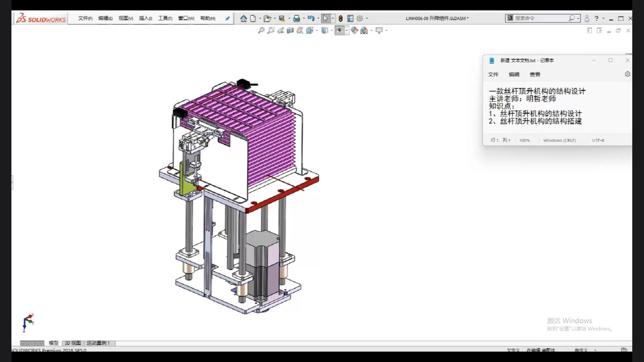This screenshot has height=362, width=644.
Task: Switch to the 运动算例 1 tab
Action: click(98, 343)
